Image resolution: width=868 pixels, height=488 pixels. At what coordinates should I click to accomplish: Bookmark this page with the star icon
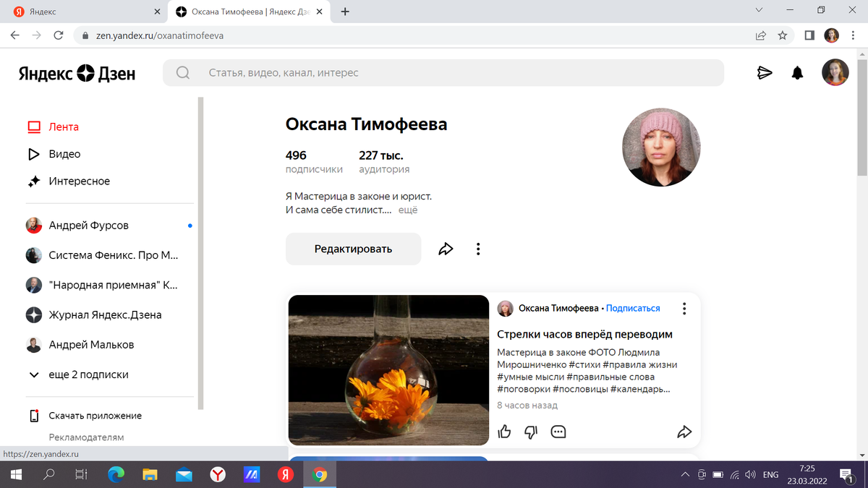pos(782,35)
